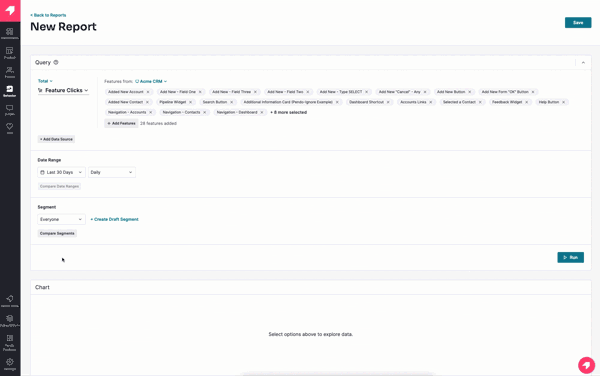Click the Compare Date Ranges button

[x=59, y=186]
